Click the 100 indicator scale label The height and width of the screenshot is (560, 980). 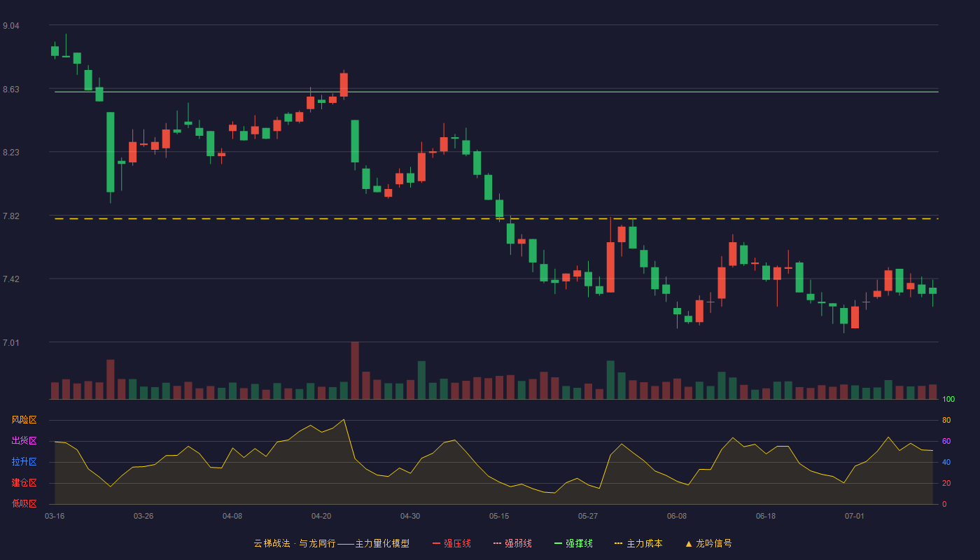948,399
